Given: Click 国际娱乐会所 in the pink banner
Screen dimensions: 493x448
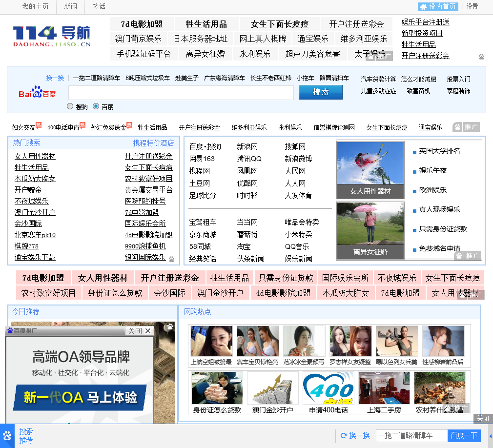Looking at the screenshot, I should (345, 278).
